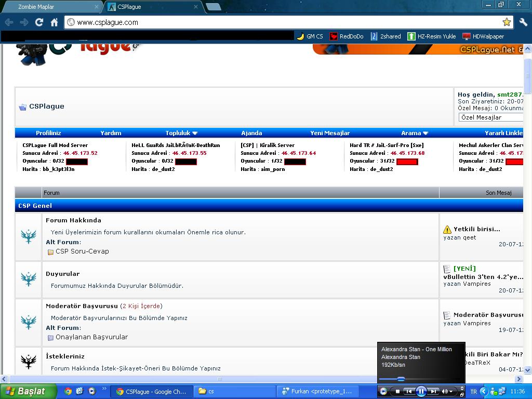The width and height of the screenshot is (532, 399).
Task: Go back to the previous track
Action: [409, 391]
